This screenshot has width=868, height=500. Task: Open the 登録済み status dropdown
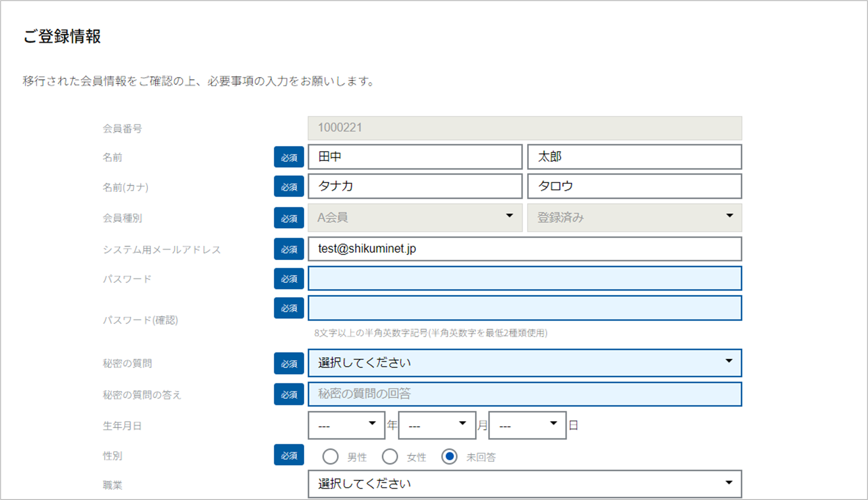pyautogui.click(x=634, y=217)
